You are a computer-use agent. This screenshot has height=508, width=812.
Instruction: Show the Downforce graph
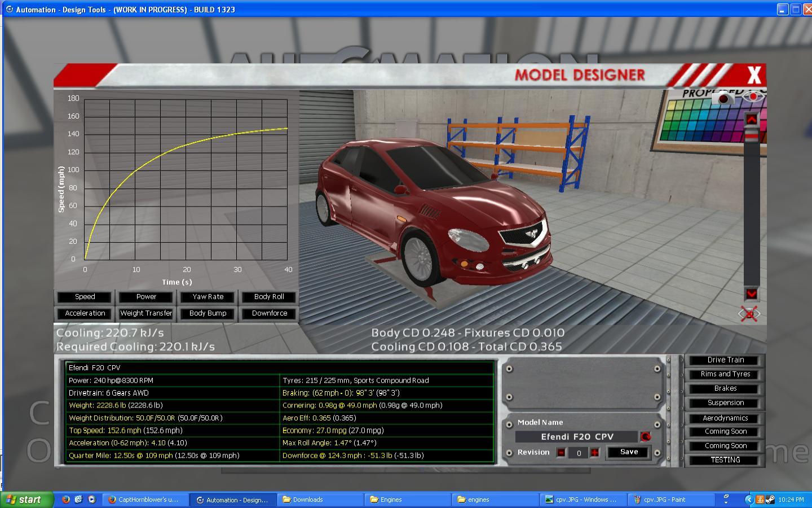[x=269, y=313]
